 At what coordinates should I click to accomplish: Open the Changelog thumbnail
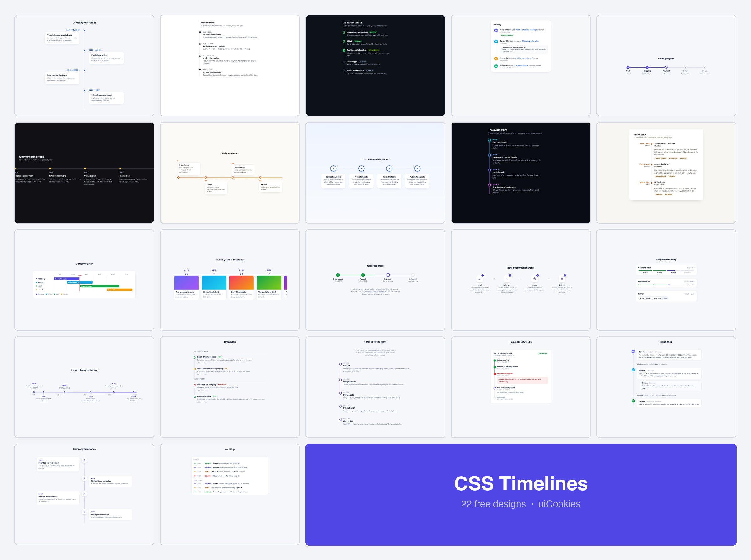pos(230,387)
